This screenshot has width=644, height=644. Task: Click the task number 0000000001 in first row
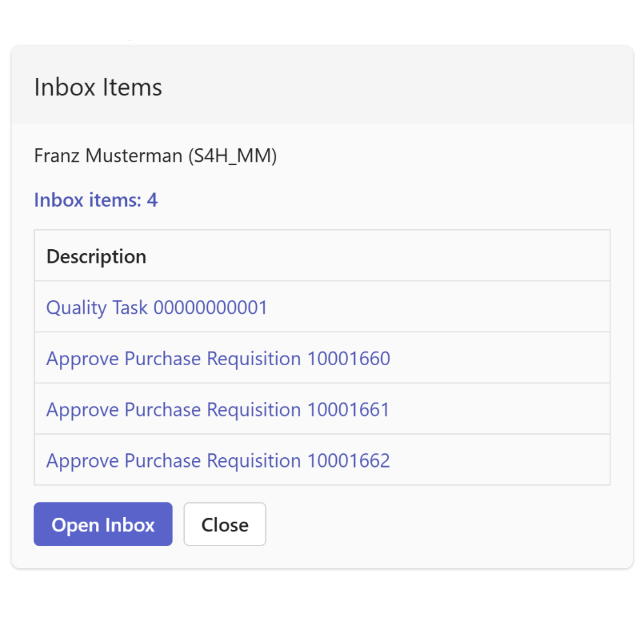[211, 308]
